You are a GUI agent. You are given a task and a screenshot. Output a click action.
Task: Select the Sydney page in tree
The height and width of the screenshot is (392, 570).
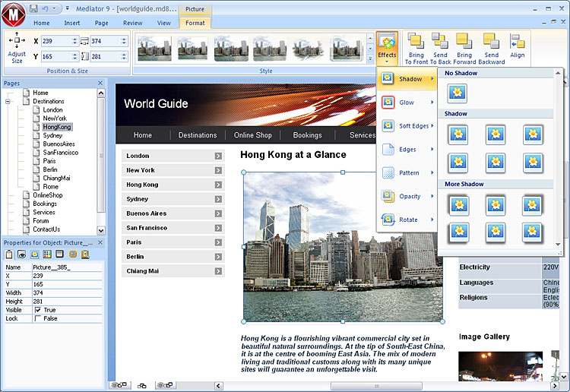52,135
